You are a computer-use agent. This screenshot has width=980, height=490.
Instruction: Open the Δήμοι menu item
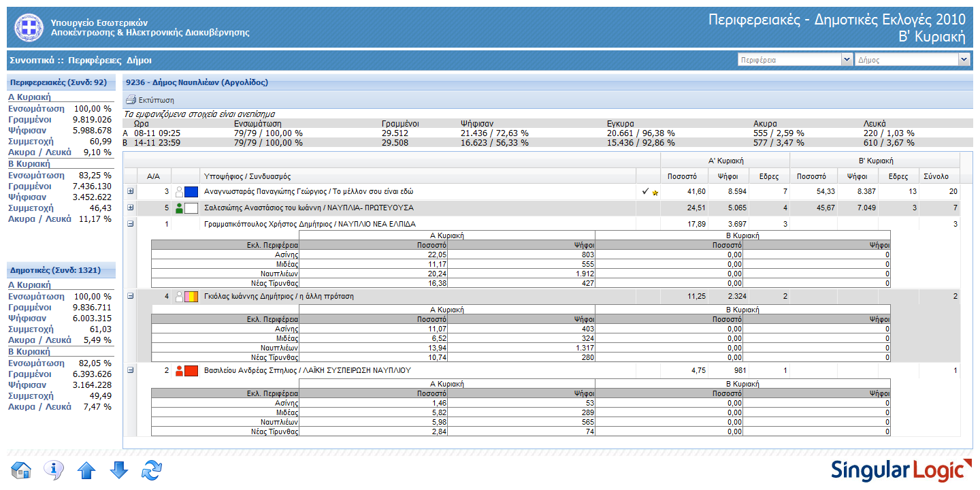140,60
